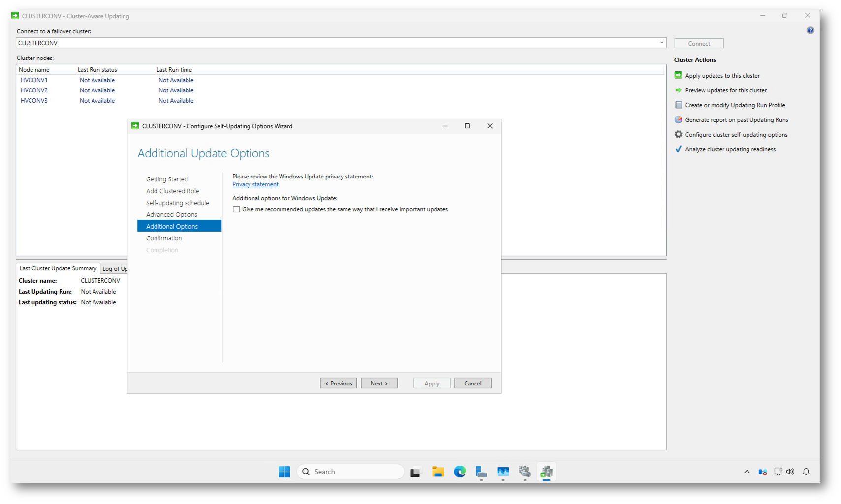
Task: Click the Previous button in the wizard
Action: (x=338, y=383)
